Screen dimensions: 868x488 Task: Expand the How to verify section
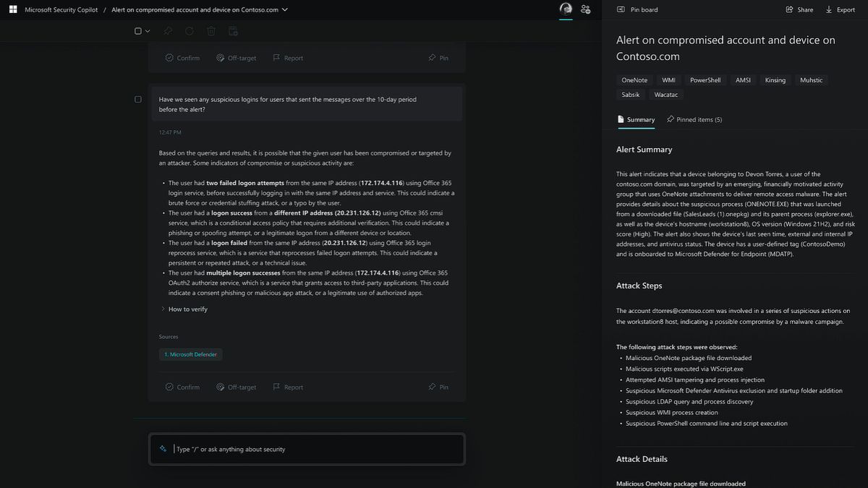point(184,309)
